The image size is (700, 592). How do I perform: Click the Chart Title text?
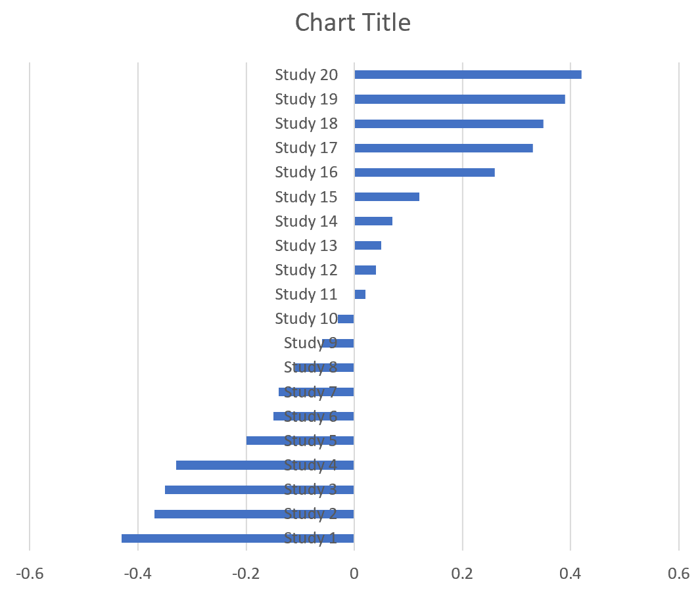(x=352, y=22)
